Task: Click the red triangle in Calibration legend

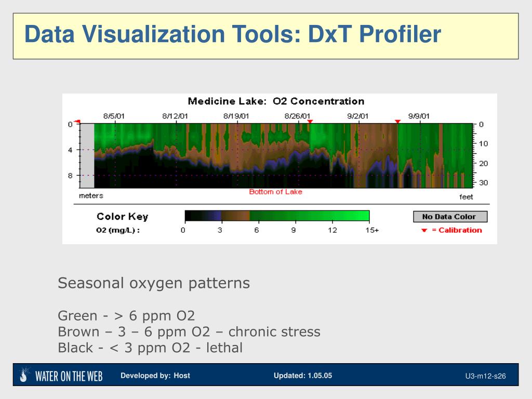Action: tap(424, 230)
